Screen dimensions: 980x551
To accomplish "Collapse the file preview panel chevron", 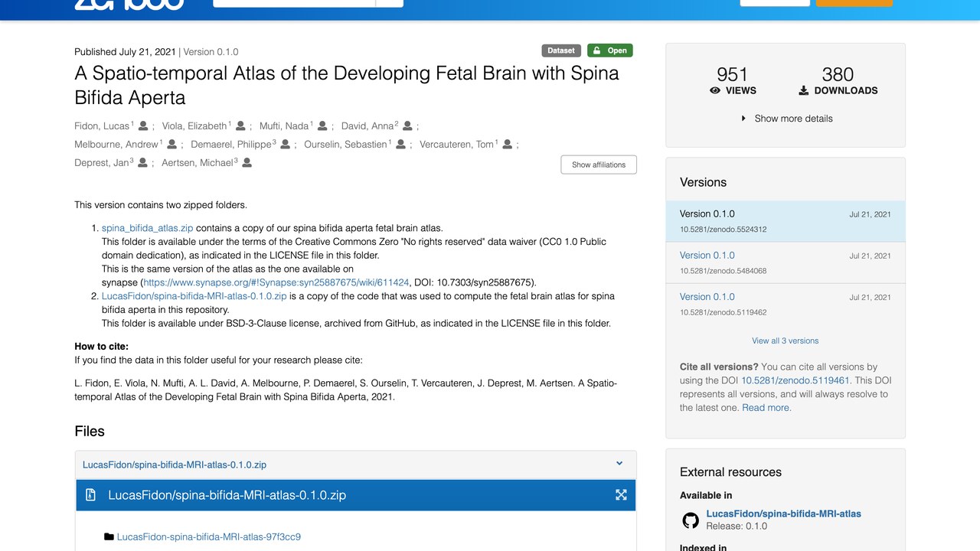I will tap(619, 463).
